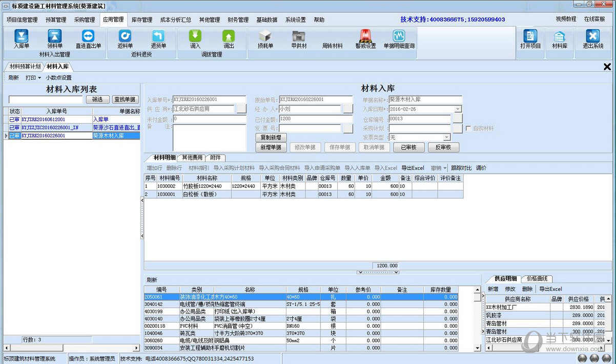Open the 入库单 toolbar icon
The image size is (616, 364).
22,39
